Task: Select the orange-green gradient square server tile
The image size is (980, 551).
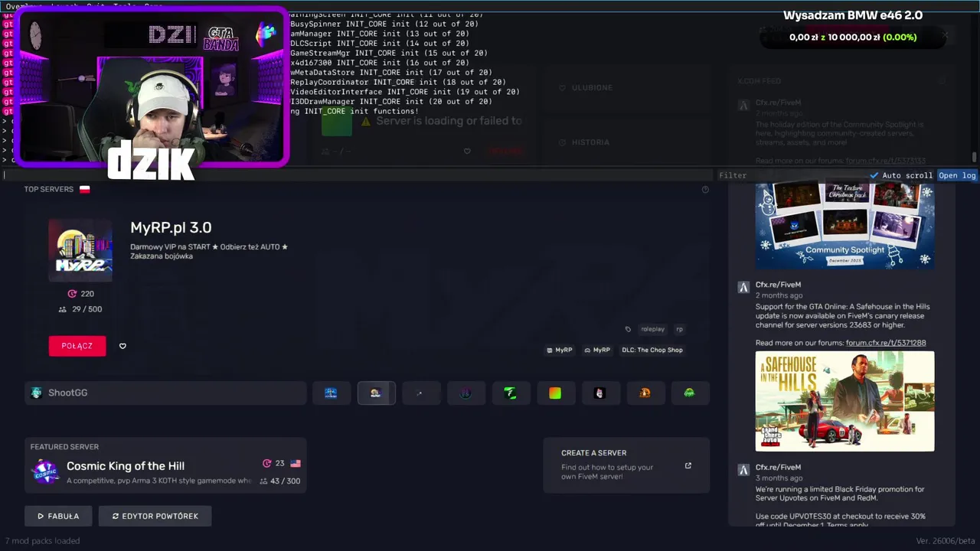Action: (x=555, y=393)
